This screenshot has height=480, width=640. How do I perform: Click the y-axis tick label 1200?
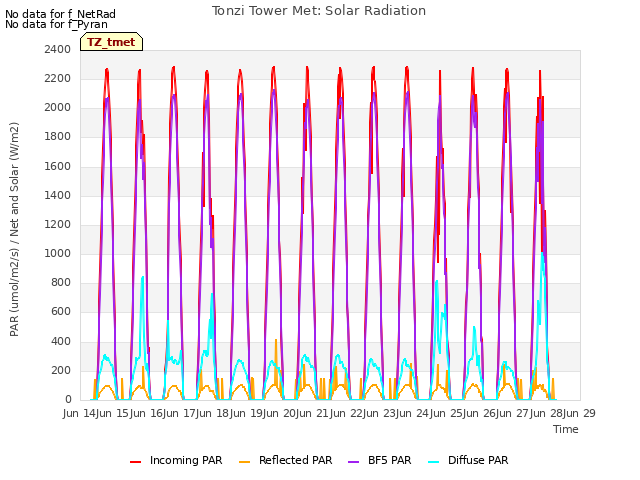(x=58, y=224)
